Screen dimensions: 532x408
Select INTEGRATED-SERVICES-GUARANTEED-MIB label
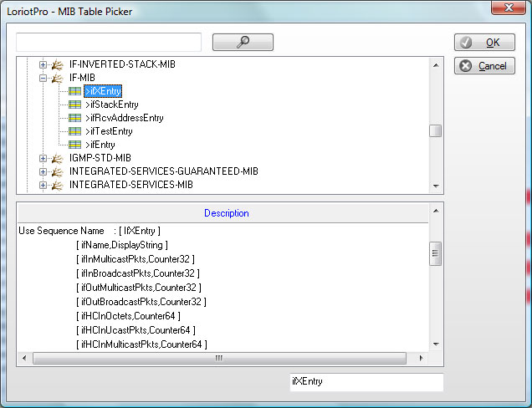(x=164, y=171)
